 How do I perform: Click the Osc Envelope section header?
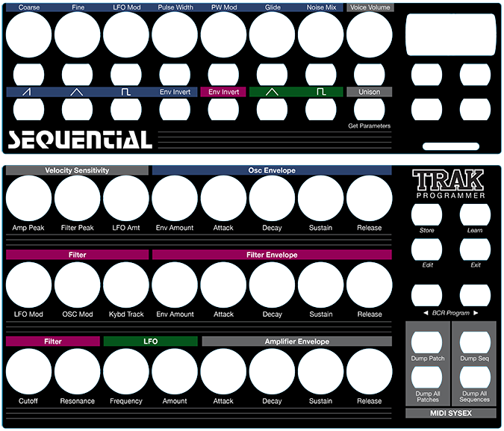(x=272, y=170)
